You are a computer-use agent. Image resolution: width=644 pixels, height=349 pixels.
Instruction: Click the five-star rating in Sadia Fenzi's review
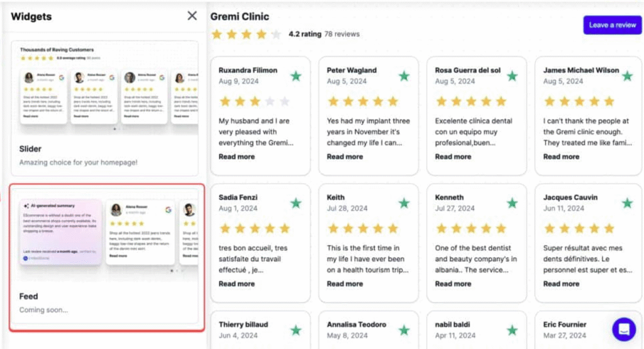coord(255,228)
